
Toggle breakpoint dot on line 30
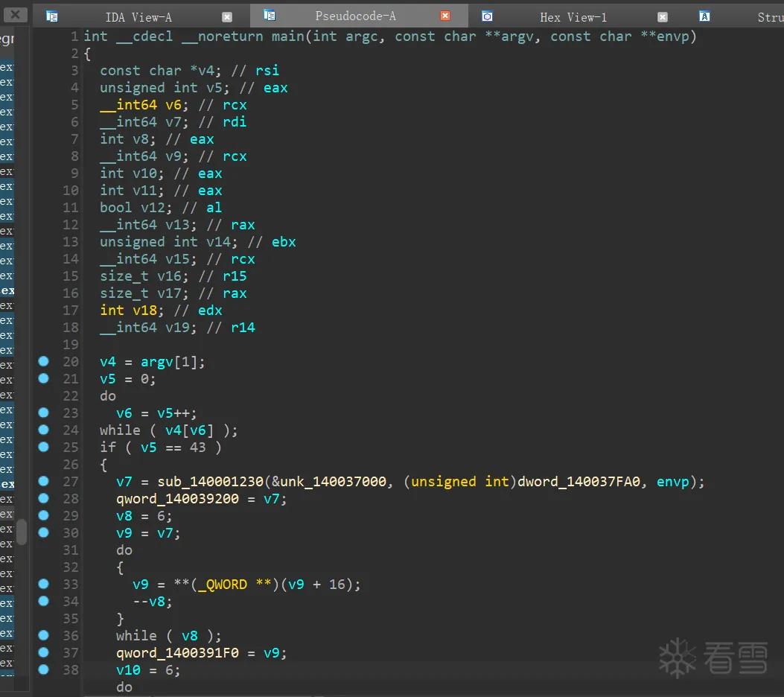click(43, 532)
